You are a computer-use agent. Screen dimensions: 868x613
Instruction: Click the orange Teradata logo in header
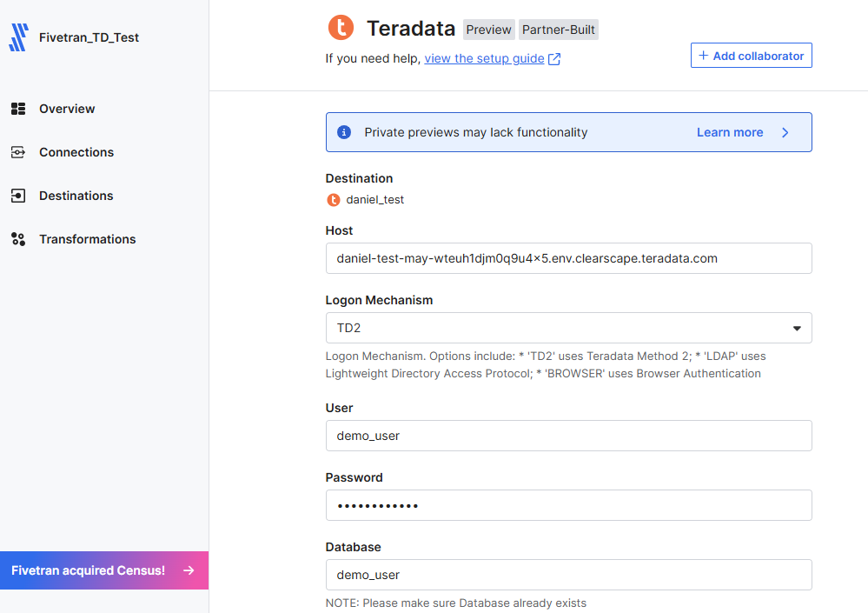click(341, 28)
